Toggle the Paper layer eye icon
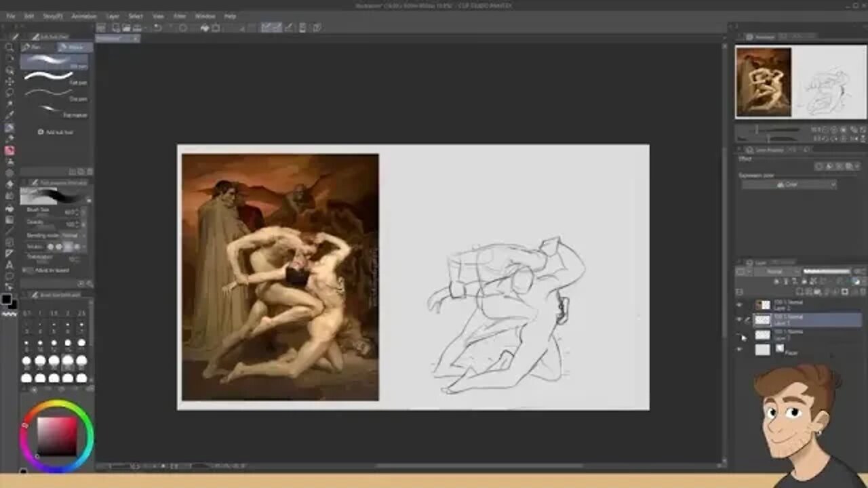 (739, 350)
